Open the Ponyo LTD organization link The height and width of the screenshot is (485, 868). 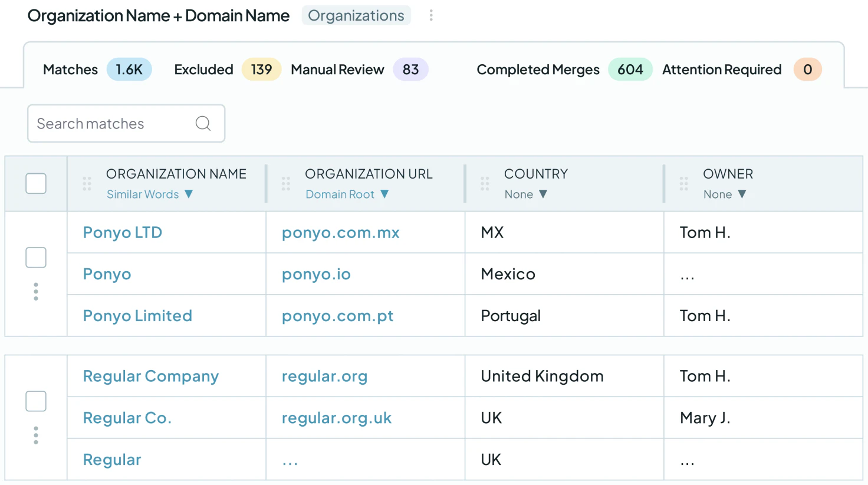pyautogui.click(x=123, y=233)
